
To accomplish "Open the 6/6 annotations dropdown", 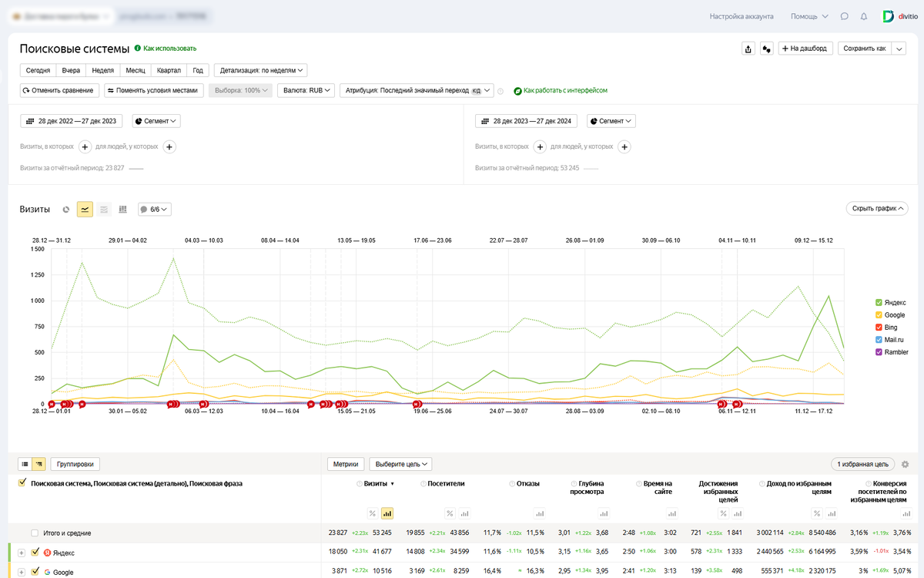I will [x=154, y=209].
